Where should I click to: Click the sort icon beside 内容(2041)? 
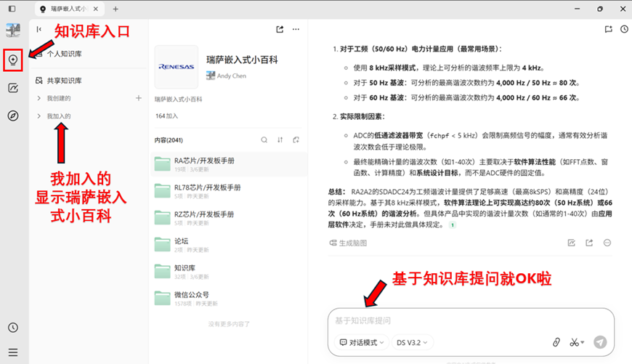(280, 140)
